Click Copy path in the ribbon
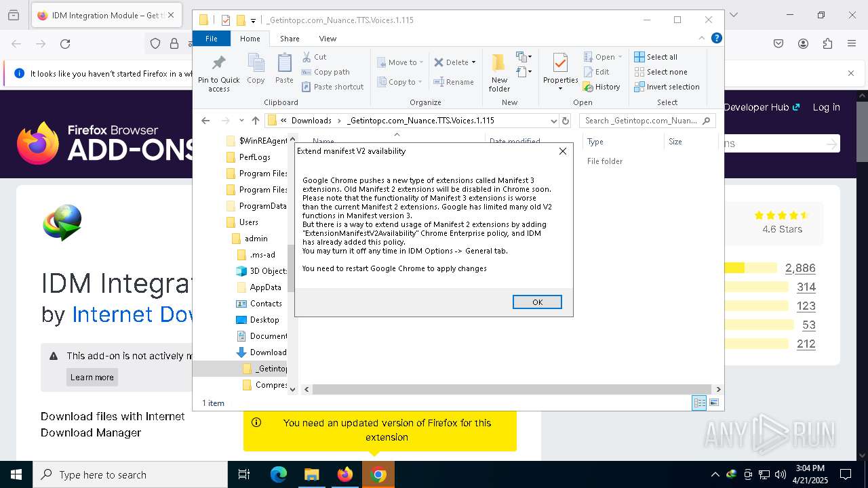 pyautogui.click(x=325, y=72)
